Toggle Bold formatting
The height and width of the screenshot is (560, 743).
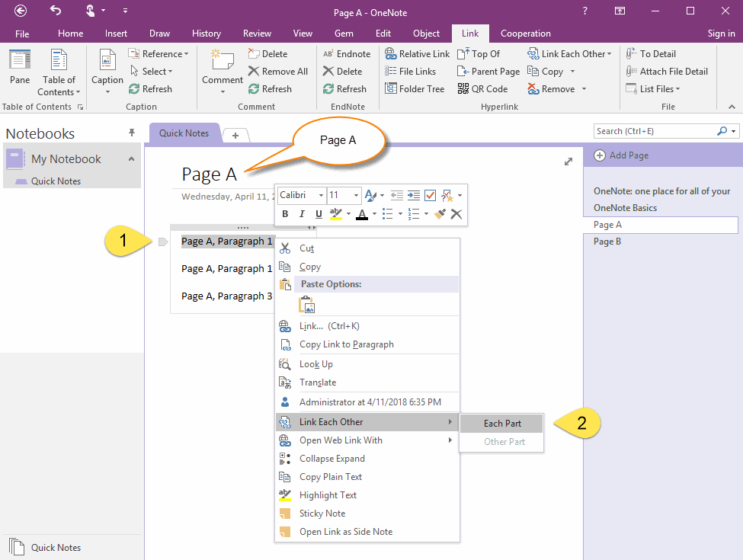click(285, 214)
